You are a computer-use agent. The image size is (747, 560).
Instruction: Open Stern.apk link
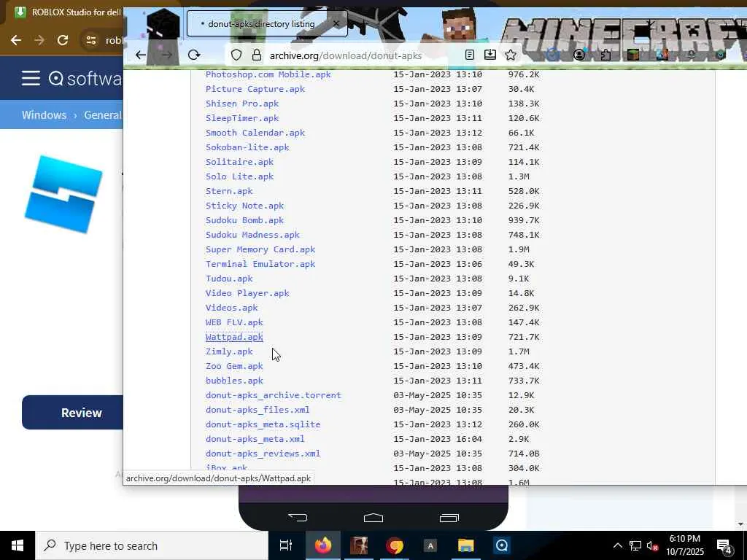229,191
